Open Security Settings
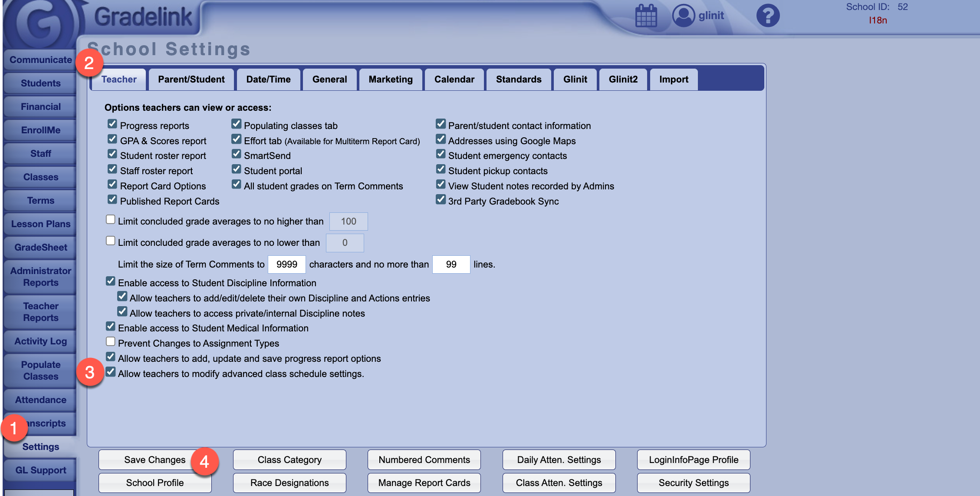Screen dimensions: 980x496 (x=693, y=483)
